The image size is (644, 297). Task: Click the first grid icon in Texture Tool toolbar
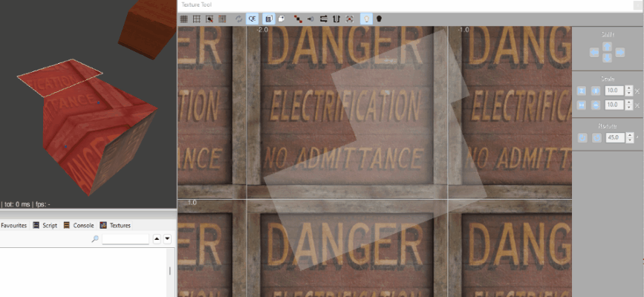pos(183,19)
